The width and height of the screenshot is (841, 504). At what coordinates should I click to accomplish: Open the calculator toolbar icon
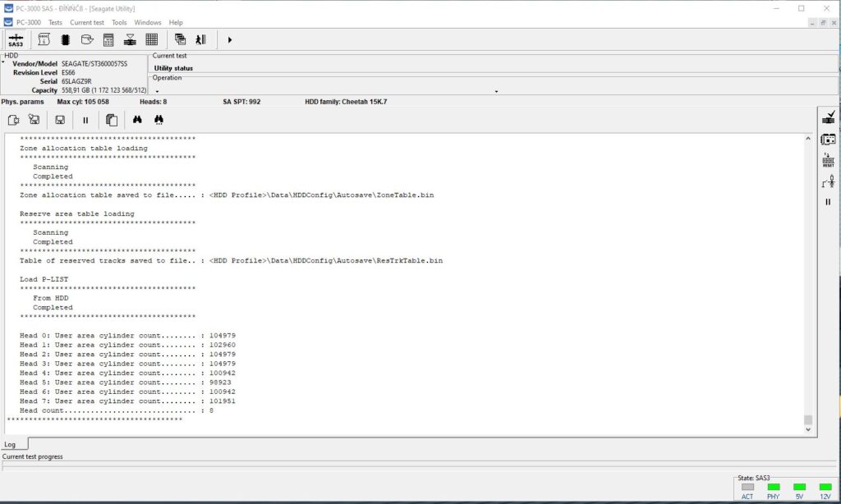click(108, 39)
